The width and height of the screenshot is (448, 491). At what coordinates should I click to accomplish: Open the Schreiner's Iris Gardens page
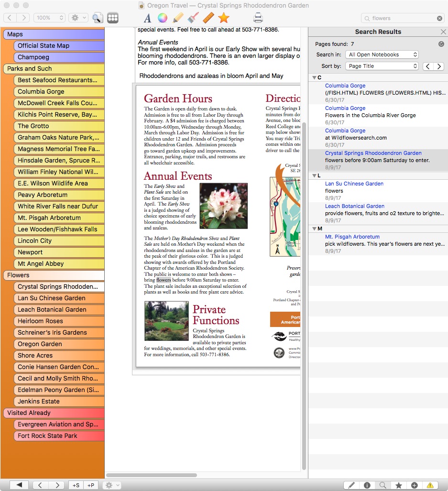pos(59,333)
